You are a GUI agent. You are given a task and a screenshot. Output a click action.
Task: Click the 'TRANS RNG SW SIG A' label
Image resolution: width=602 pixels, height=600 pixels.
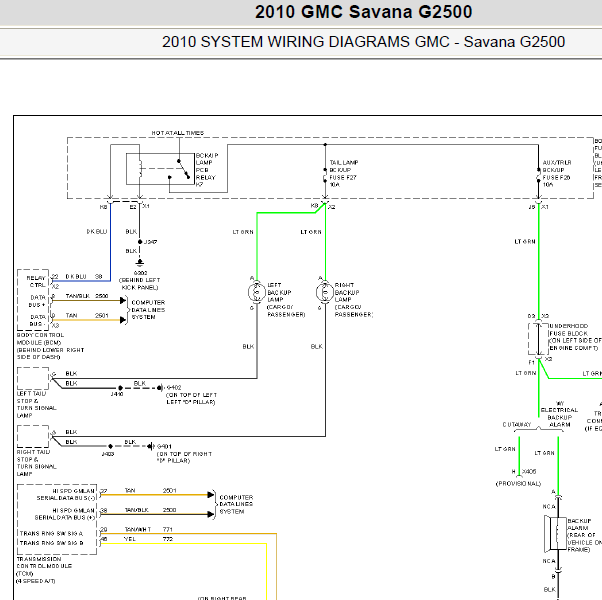(x=51, y=534)
